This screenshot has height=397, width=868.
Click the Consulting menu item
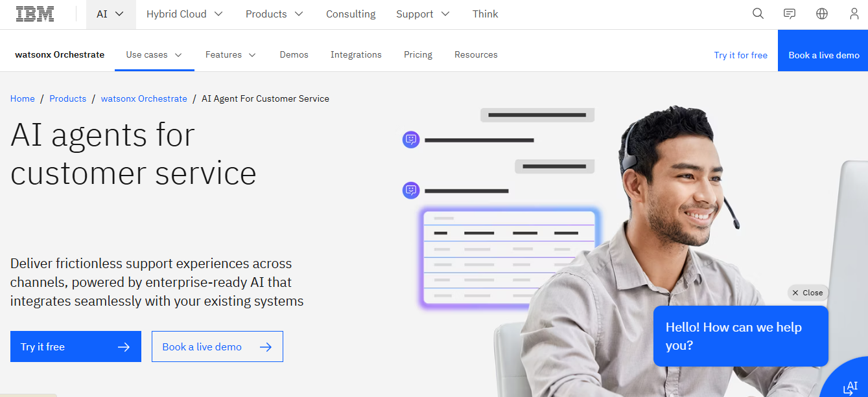coord(351,14)
